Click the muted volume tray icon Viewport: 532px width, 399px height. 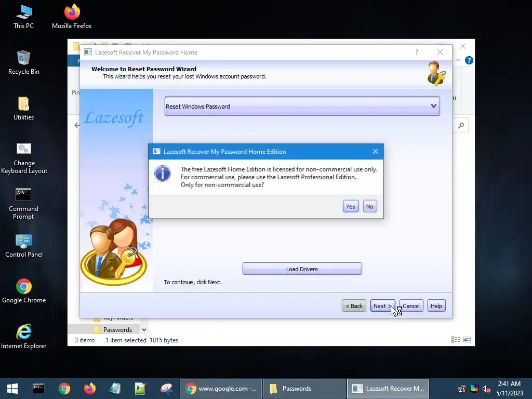pyautogui.click(x=486, y=389)
